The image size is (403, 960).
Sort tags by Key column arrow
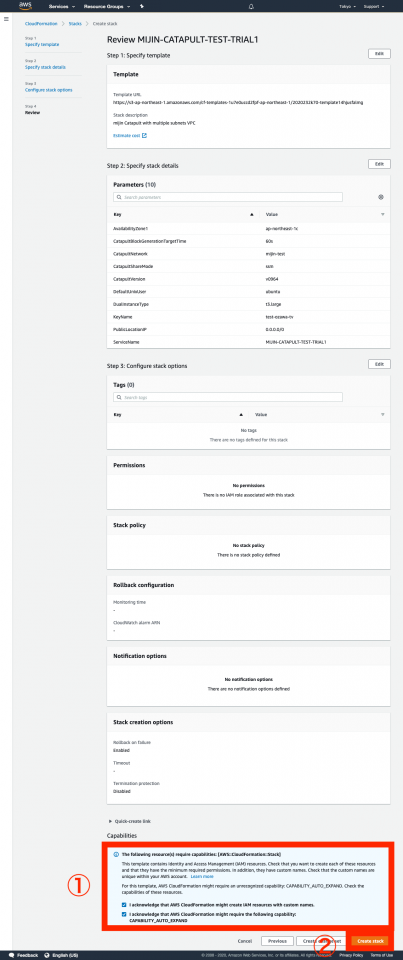point(241,414)
